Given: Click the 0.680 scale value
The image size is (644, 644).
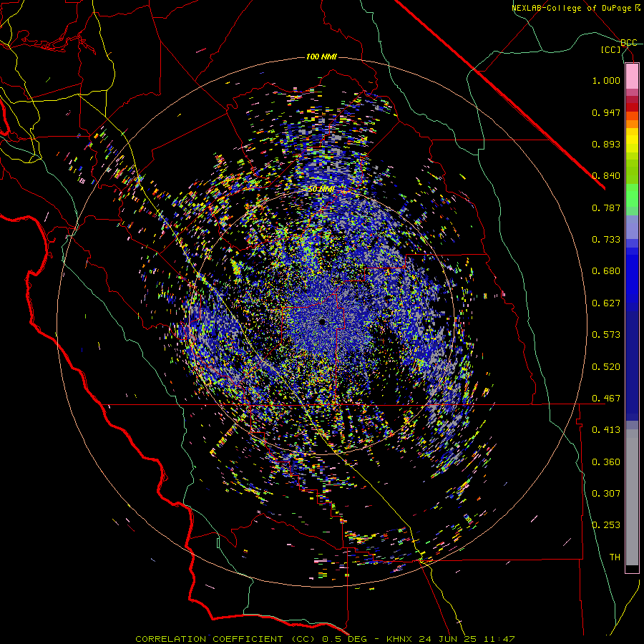Looking at the screenshot, I should coord(606,271).
